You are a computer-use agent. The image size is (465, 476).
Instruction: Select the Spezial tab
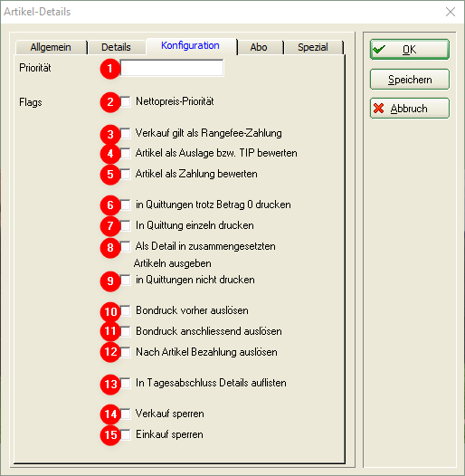tap(313, 47)
